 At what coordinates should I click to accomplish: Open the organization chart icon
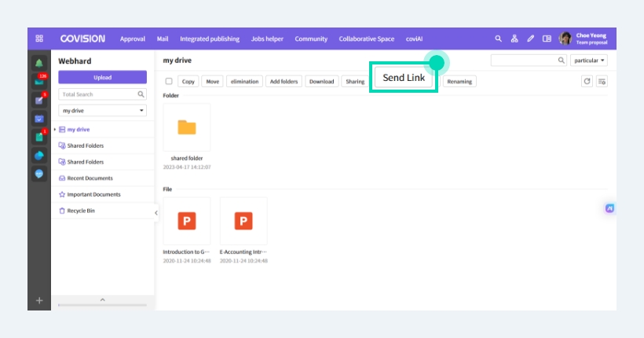click(x=514, y=39)
